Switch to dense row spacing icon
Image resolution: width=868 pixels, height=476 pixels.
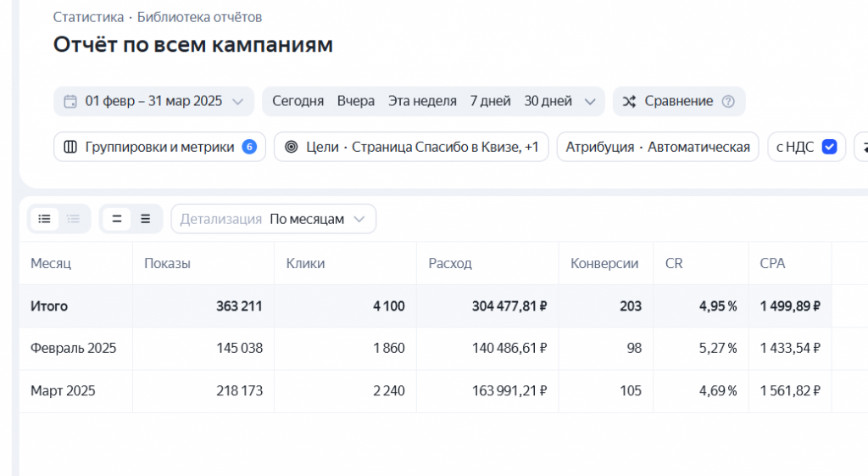pyautogui.click(x=146, y=219)
